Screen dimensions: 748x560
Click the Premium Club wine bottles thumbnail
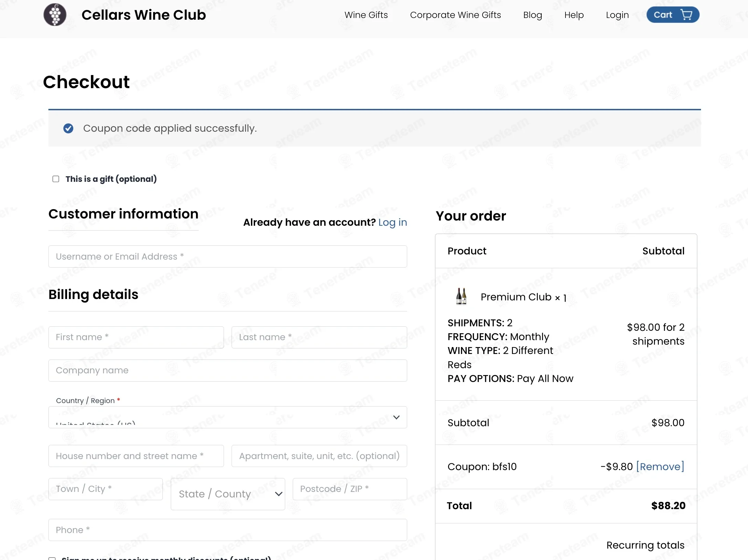click(461, 296)
